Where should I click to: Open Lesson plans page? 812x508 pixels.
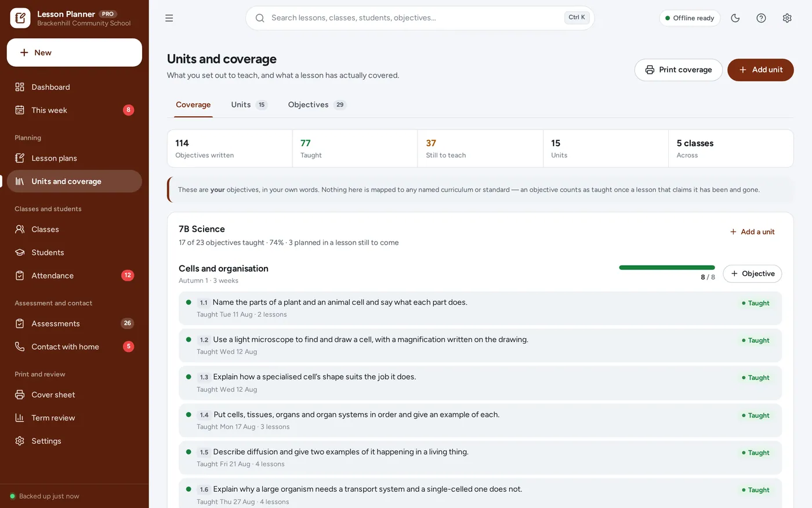point(74,158)
